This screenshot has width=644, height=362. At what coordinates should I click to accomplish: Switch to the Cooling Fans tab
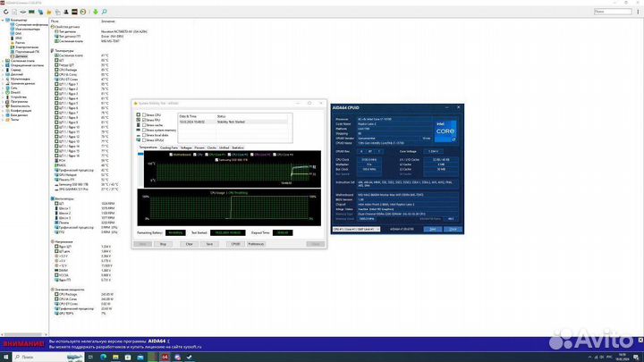[x=170, y=147]
